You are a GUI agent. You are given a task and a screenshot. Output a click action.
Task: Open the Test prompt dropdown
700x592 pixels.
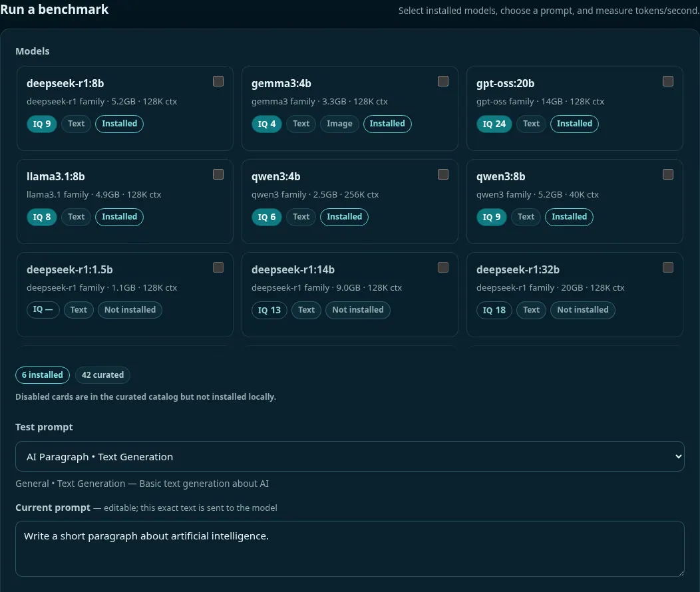pos(349,456)
